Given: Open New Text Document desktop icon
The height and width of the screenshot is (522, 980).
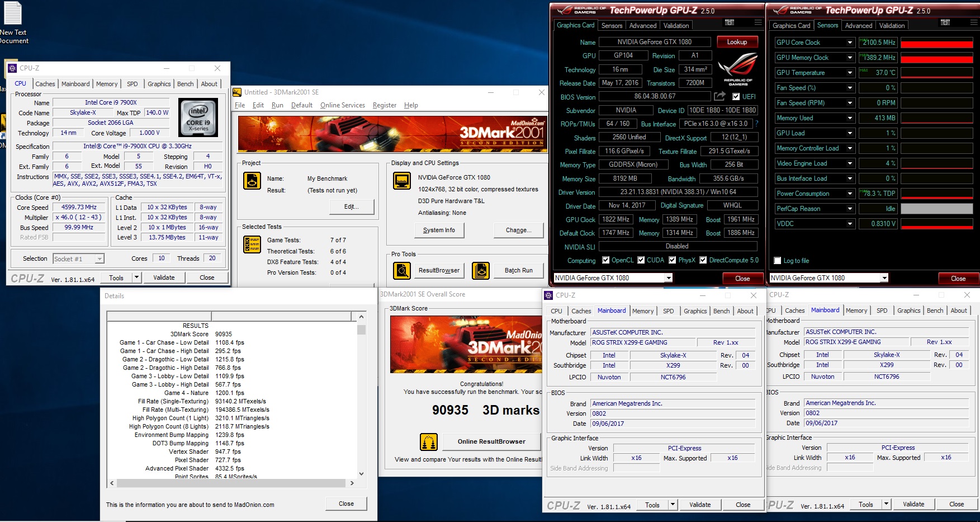Looking at the screenshot, I should [12, 22].
